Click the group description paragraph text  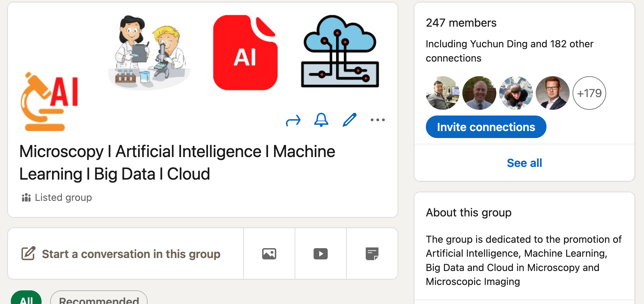[524, 260]
